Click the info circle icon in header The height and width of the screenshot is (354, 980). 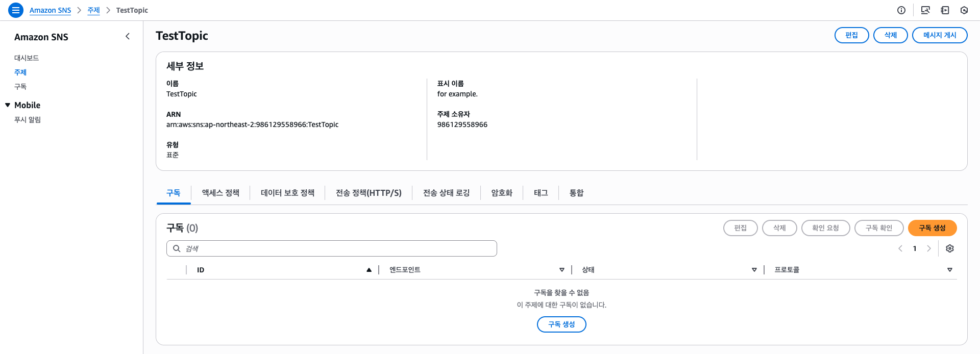(x=901, y=10)
